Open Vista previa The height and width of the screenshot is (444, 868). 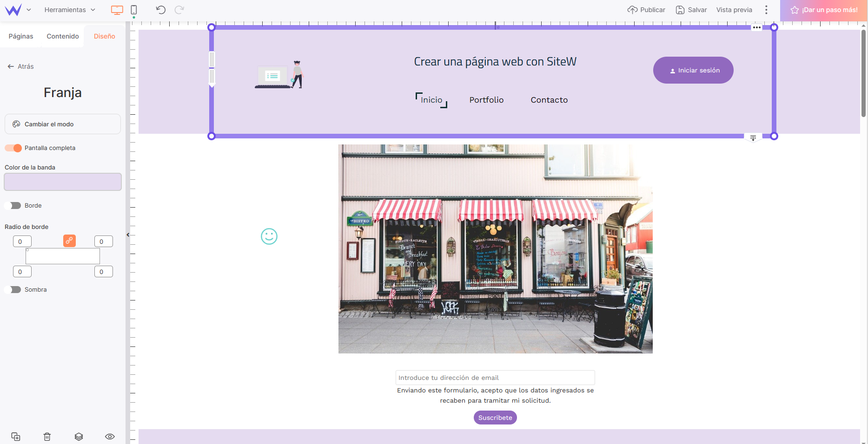[x=734, y=10]
